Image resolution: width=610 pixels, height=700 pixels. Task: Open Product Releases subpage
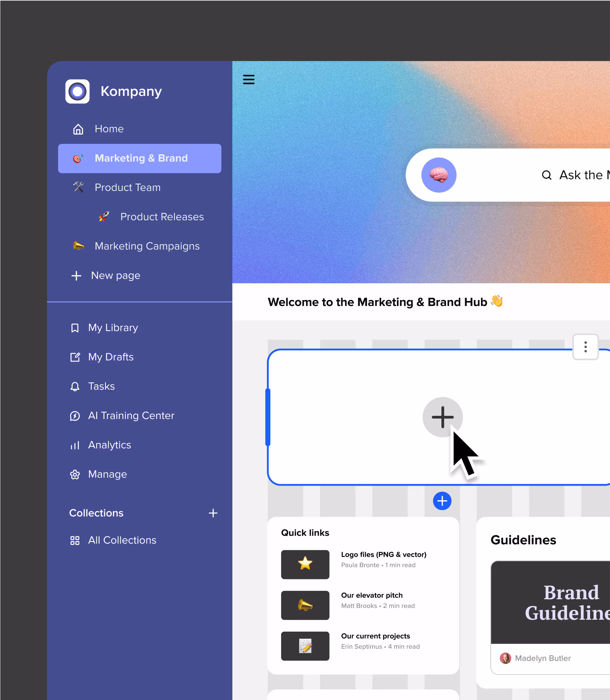[x=162, y=217]
